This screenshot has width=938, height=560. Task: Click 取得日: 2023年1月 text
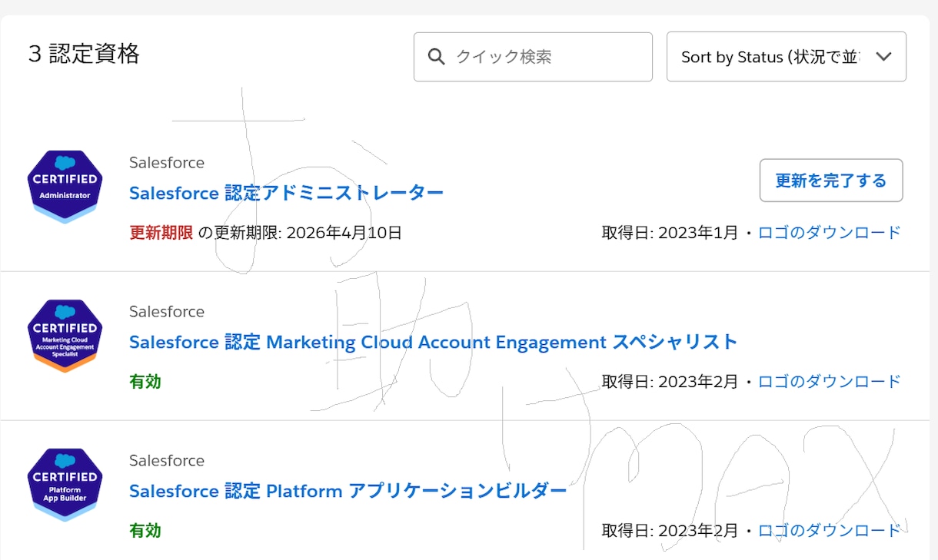click(x=670, y=233)
